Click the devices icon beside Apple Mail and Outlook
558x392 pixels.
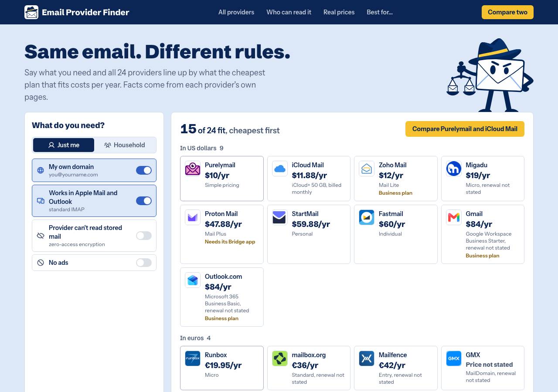coord(41,201)
